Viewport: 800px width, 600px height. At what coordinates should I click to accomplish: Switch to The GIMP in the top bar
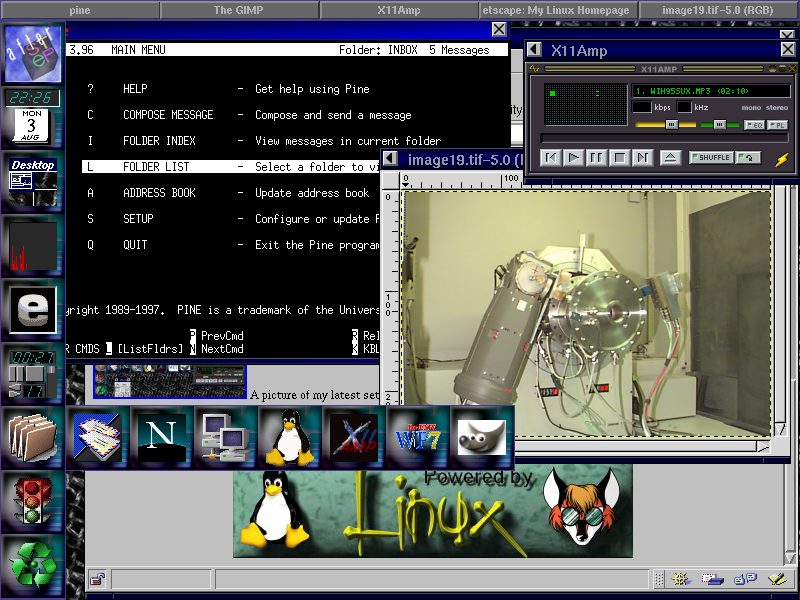point(239,10)
